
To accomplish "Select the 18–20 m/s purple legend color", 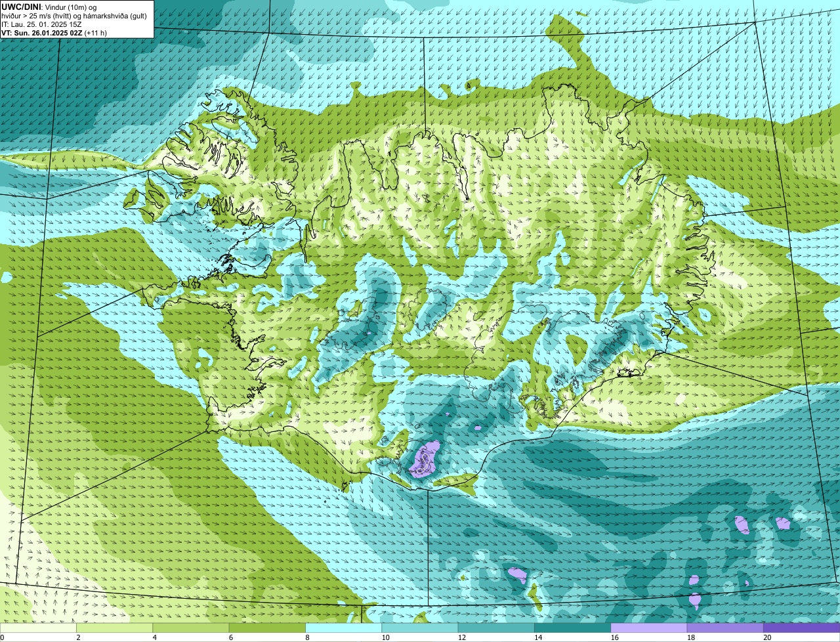I will pos(725,628).
